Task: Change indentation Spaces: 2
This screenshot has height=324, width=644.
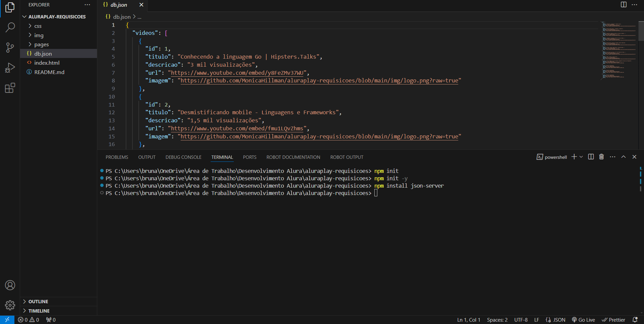Action: click(497, 320)
